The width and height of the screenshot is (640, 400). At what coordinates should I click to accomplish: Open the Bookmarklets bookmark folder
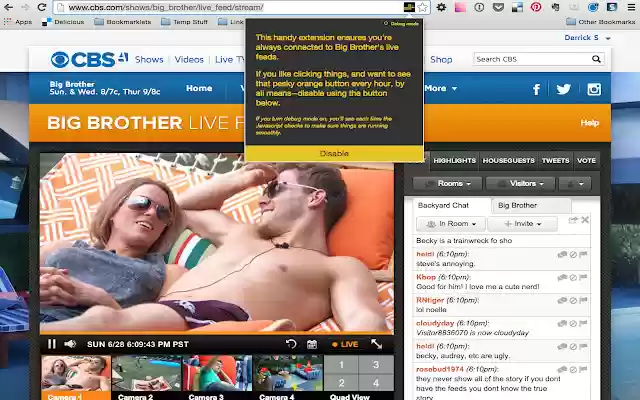coord(123,22)
